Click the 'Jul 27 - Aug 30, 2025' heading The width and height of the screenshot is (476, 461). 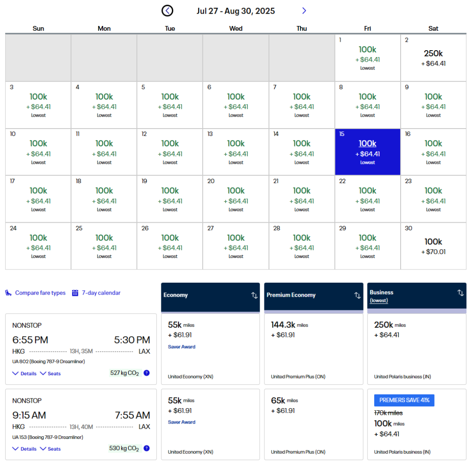235,11
